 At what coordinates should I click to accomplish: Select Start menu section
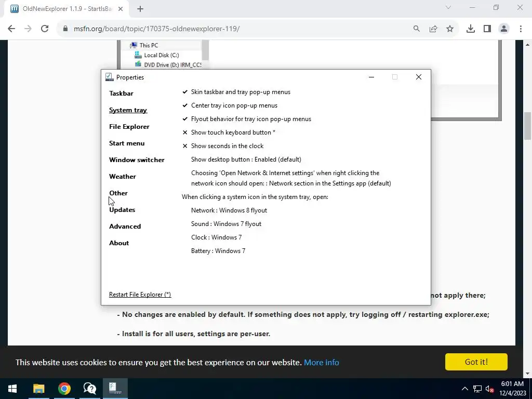tap(127, 143)
